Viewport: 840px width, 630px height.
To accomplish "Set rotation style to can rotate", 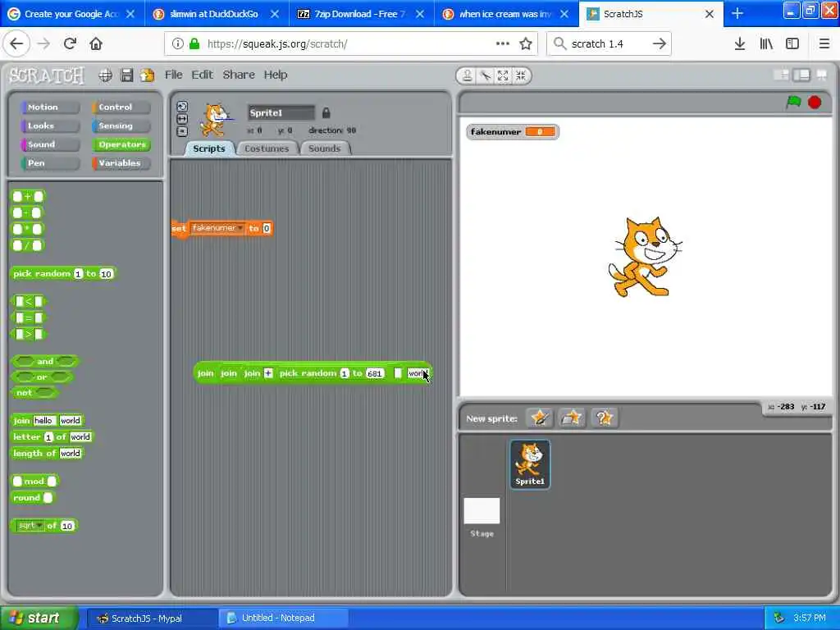I will (182, 107).
